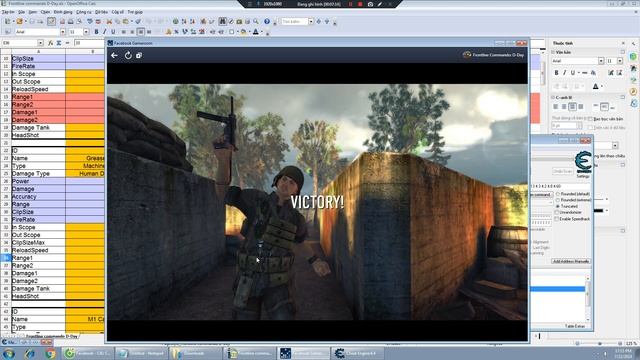Click Italic in the sidebar properties panel

(x=564, y=73)
